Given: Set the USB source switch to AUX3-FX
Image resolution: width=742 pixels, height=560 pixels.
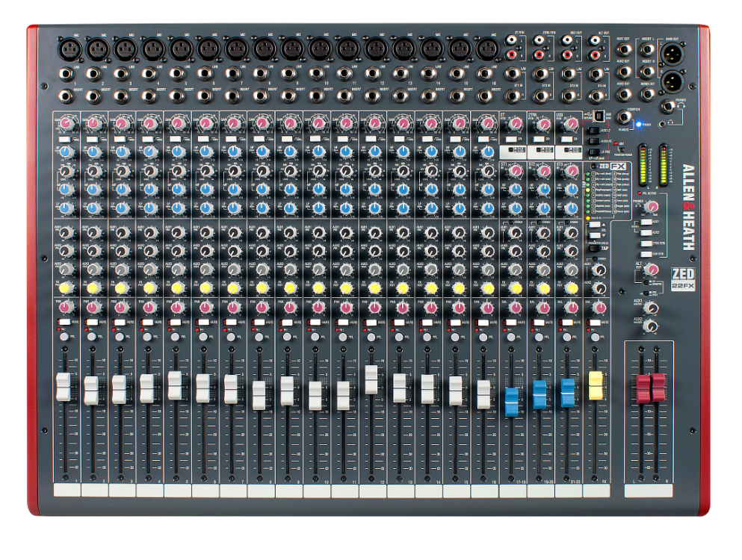Looking at the screenshot, I should tap(593, 141).
